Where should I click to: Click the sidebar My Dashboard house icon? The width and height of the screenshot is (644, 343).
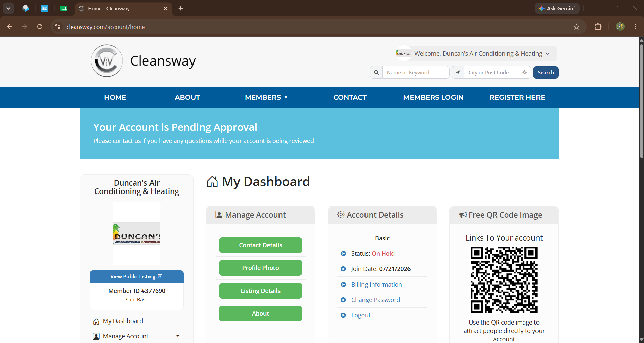pyautogui.click(x=96, y=321)
